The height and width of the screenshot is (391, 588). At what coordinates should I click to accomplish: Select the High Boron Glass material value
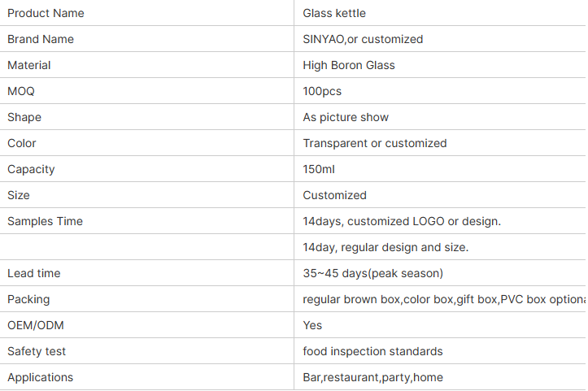click(x=349, y=65)
